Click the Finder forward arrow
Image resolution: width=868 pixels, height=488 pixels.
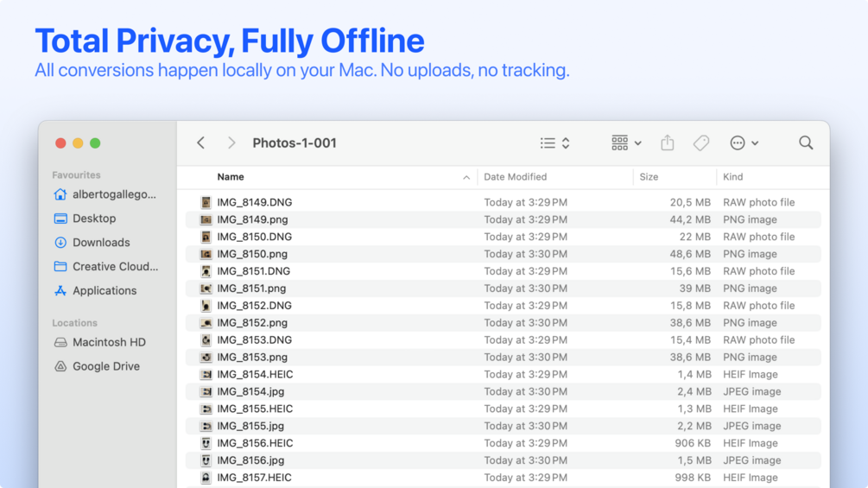(x=231, y=143)
